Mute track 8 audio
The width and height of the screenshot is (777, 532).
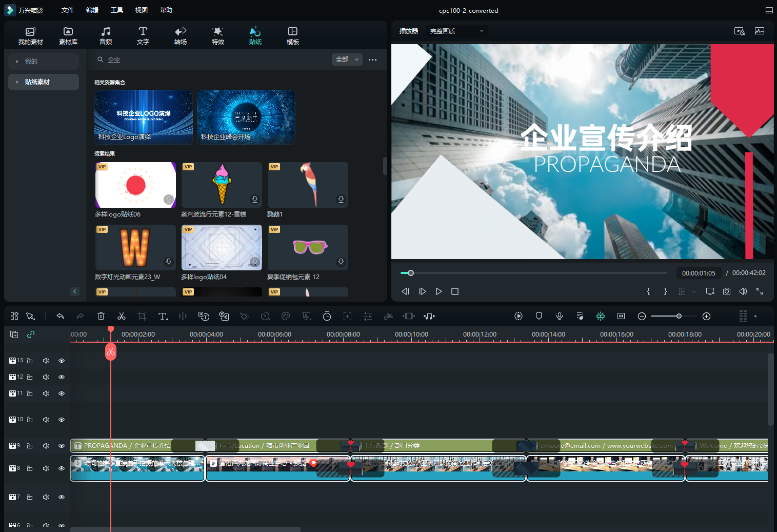coord(46,468)
